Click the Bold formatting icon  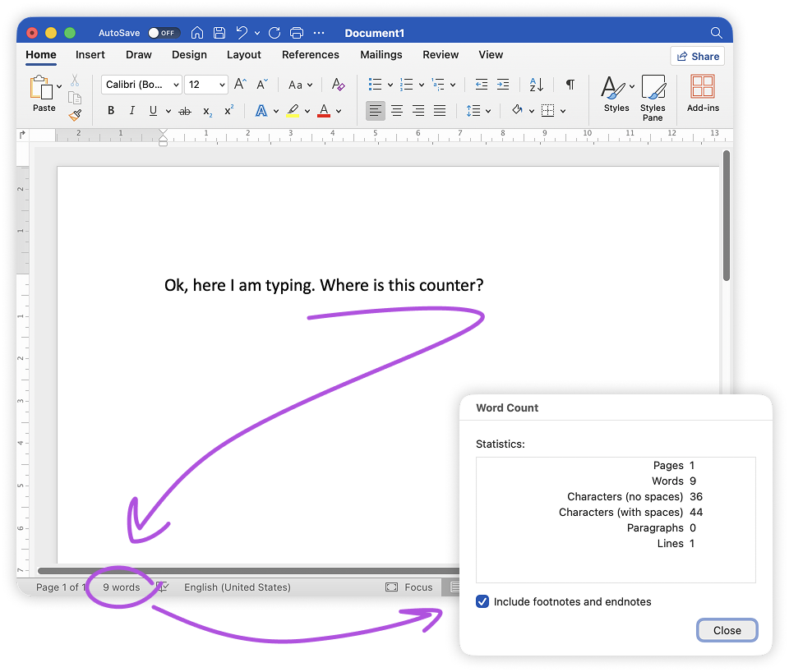pyautogui.click(x=111, y=111)
